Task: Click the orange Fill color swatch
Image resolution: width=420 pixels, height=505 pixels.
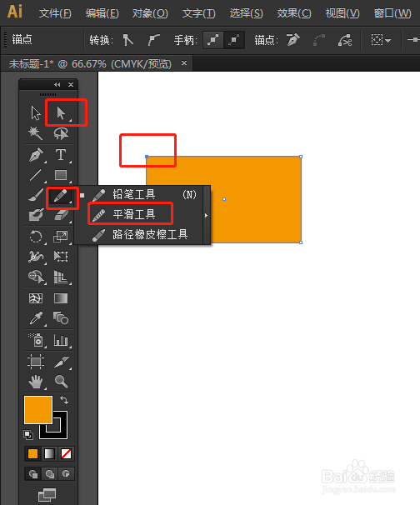Action: click(38, 410)
